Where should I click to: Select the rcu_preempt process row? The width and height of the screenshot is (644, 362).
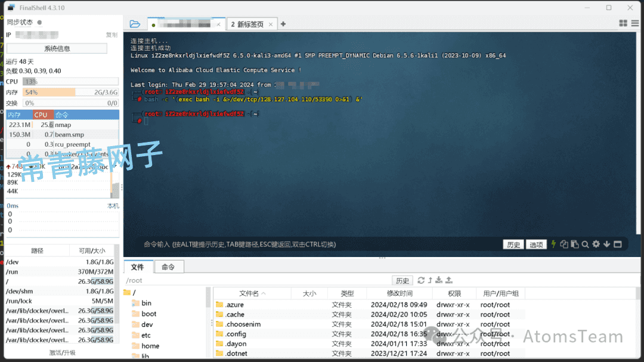pyautogui.click(x=63, y=144)
